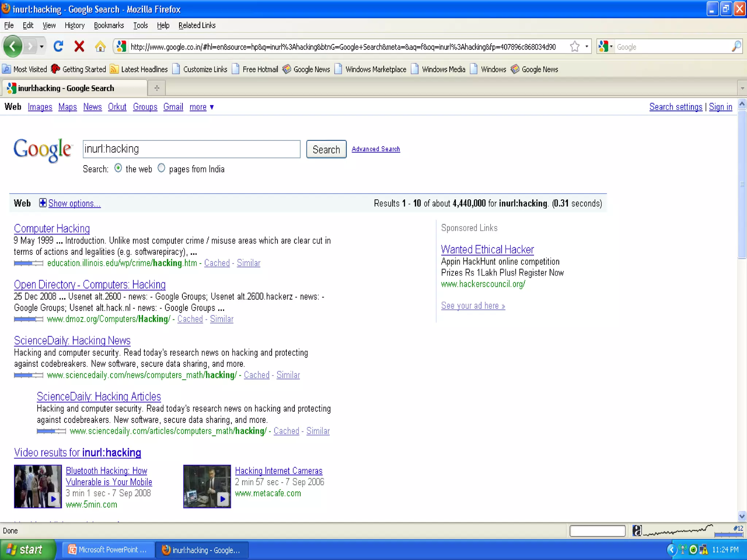Screen dimensions: 747x560
Task: Open the Bookmarks menu
Action: (x=109, y=26)
